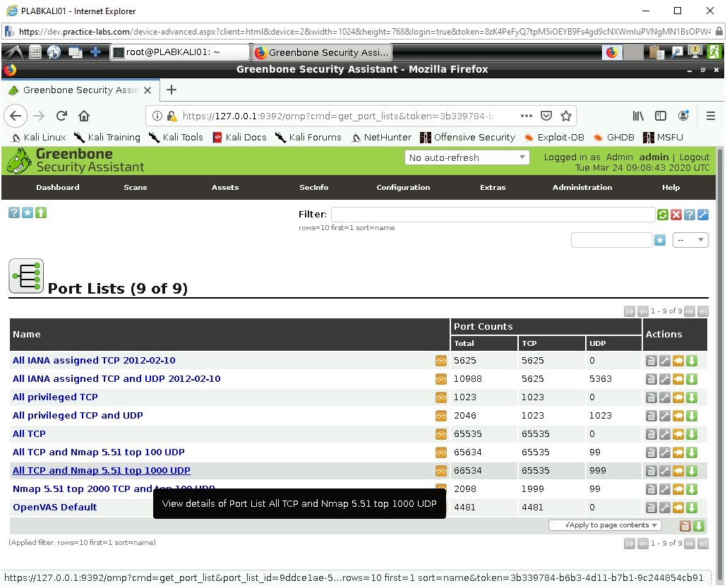Clone the All TCP port list
Screen dimensions: 727x588
(x=680, y=433)
